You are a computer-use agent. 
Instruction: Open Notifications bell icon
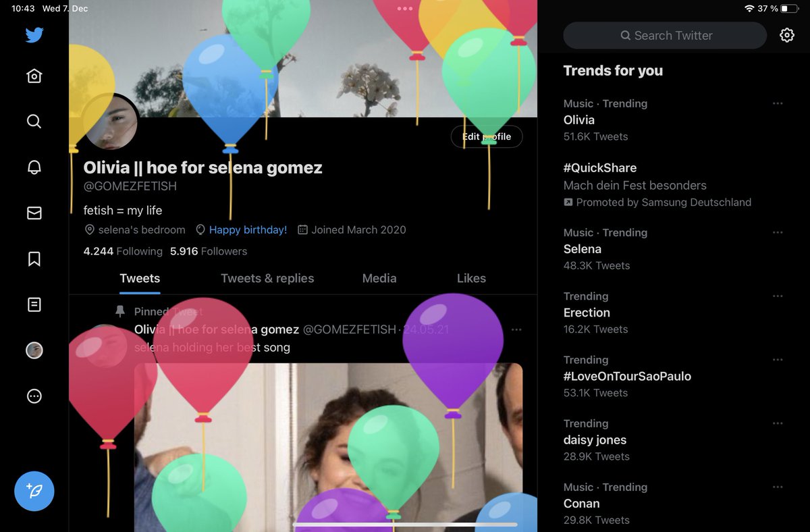tap(34, 167)
